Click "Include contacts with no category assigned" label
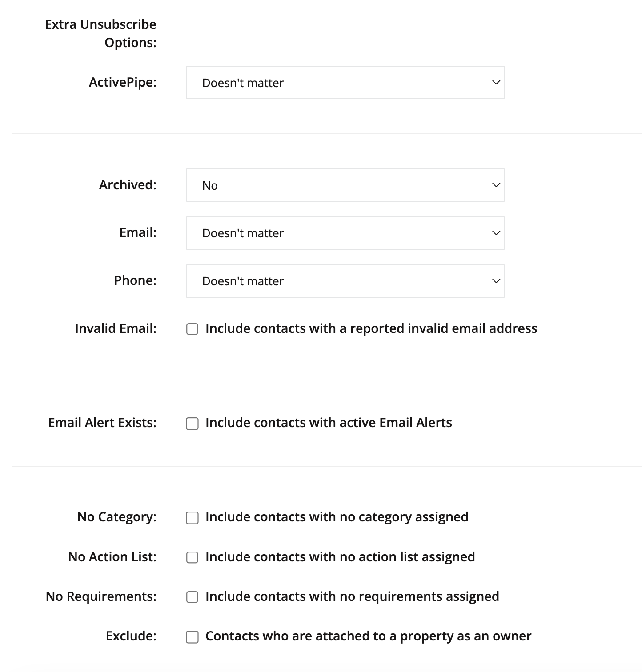 337,517
